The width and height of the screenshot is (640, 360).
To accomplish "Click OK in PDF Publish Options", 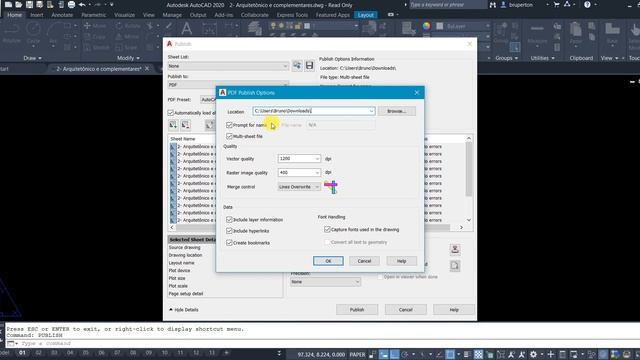I will tap(328, 261).
